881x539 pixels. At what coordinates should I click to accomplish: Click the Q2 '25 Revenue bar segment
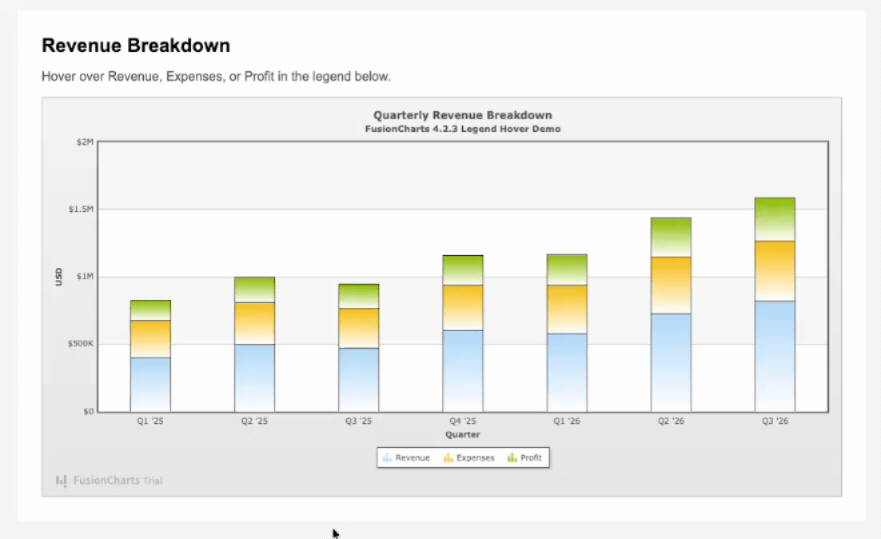[x=255, y=378]
